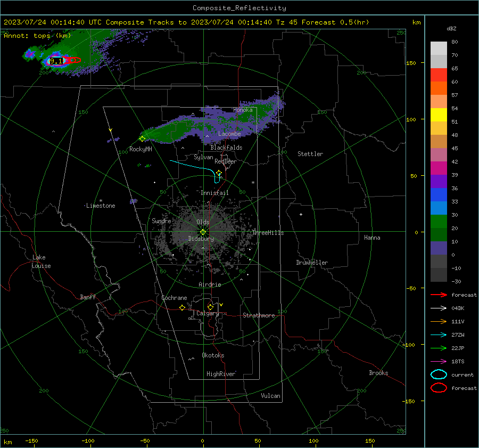Image resolution: width=479 pixels, height=448 pixels.
Task: Click the Cochrane city label
Action: click(174, 298)
